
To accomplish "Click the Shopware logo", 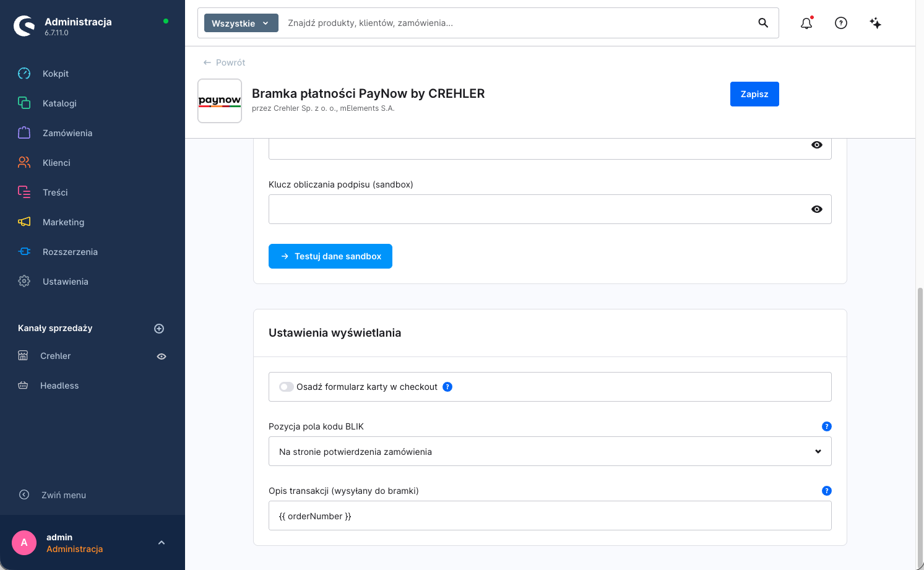I will [24, 26].
